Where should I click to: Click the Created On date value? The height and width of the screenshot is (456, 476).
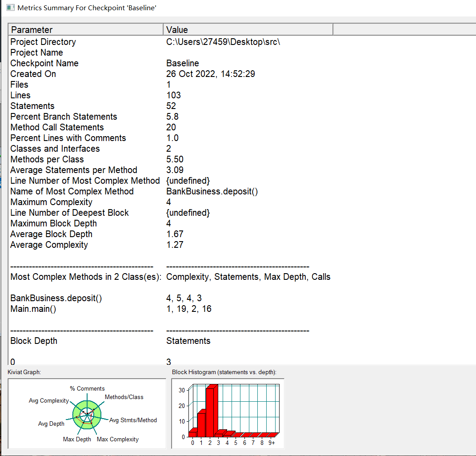210,74
